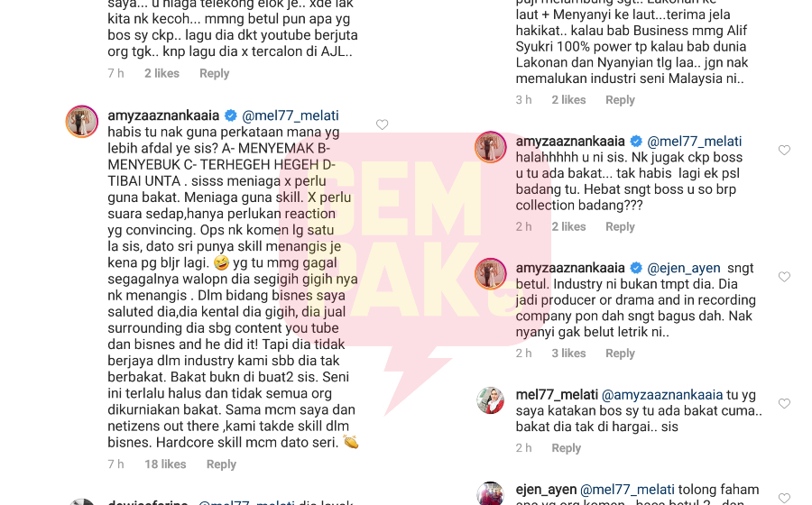Viewport: 812px width, 505px height.
Task: Open the ejen_ayen username at the bottom
Action: tap(546, 490)
